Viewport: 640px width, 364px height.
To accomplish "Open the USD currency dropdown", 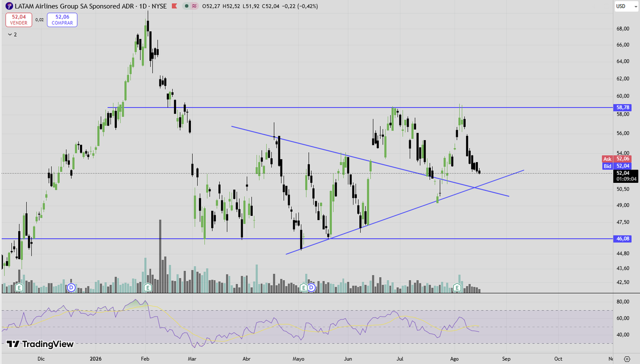I will (x=625, y=6).
